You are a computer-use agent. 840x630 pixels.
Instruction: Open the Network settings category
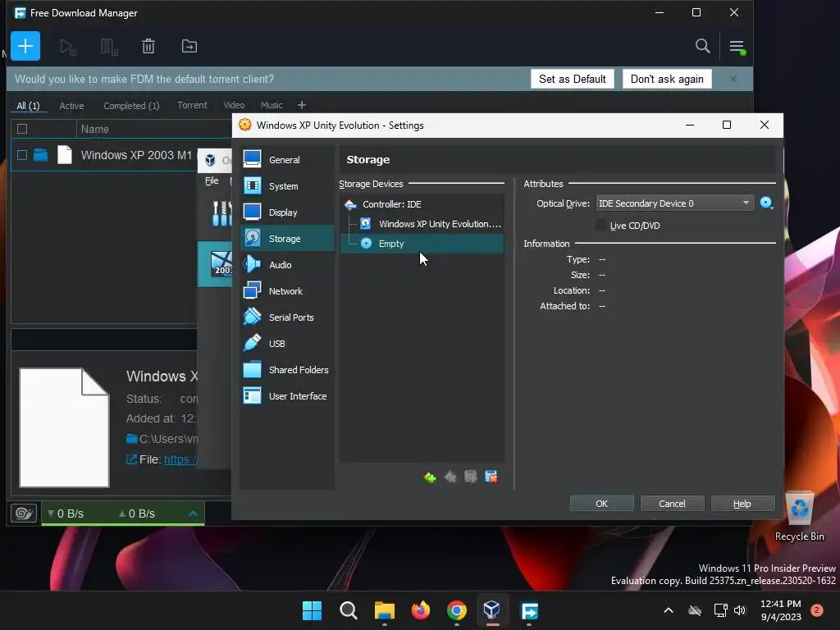[x=286, y=291]
